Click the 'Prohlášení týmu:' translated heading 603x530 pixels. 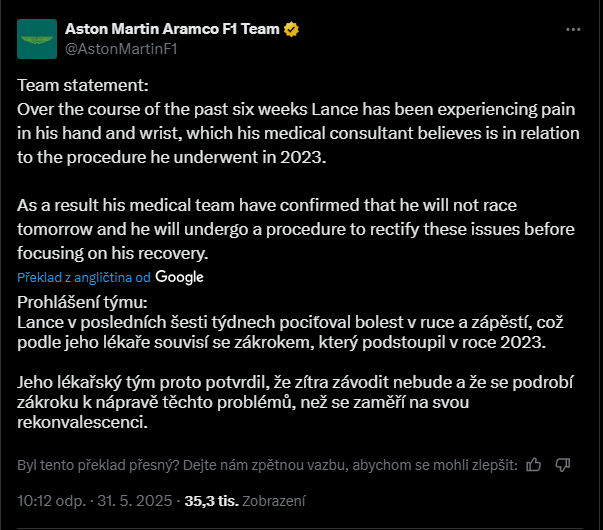(82, 302)
